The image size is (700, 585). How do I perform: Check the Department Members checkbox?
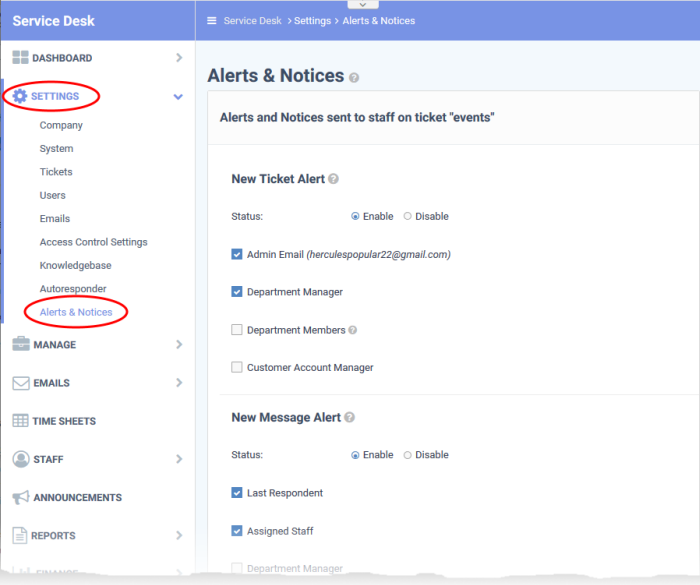click(x=237, y=330)
